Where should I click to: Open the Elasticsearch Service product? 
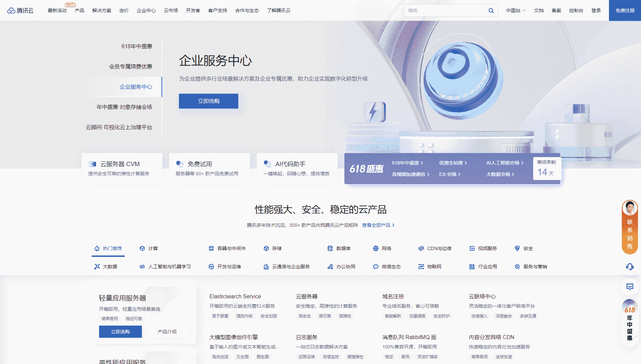pyautogui.click(x=235, y=297)
